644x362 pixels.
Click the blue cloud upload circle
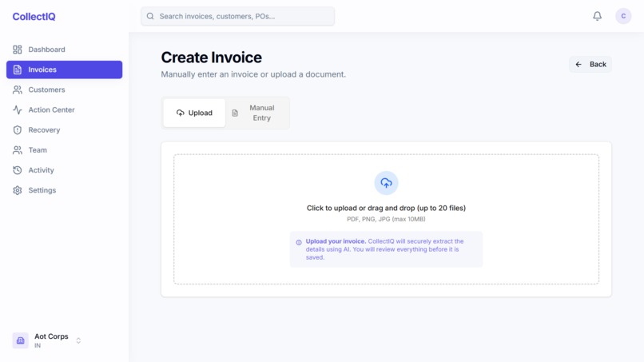386,183
